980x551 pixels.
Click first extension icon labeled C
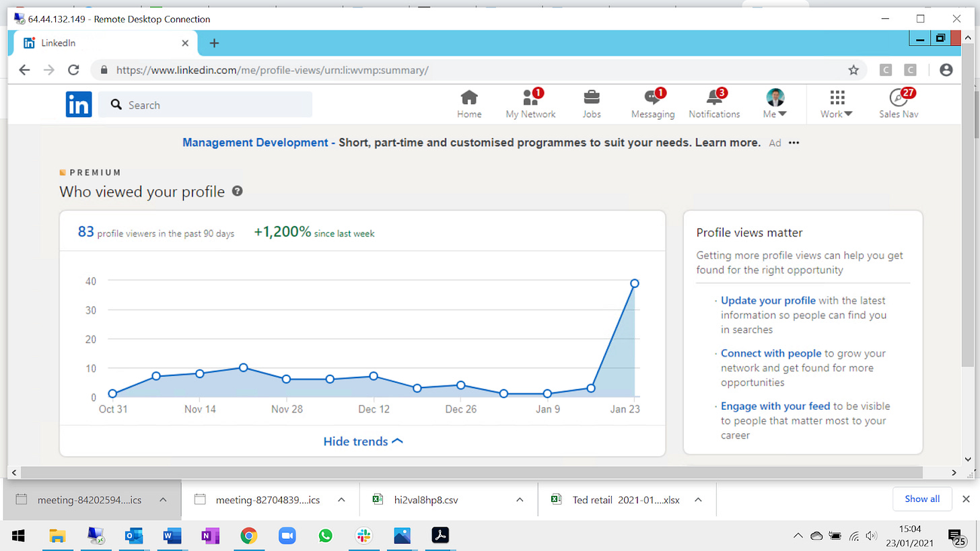(x=886, y=70)
